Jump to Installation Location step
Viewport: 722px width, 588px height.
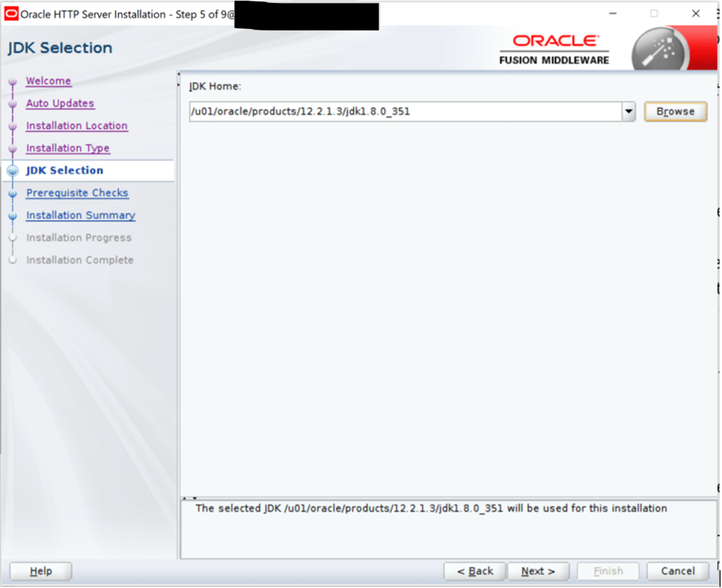tap(77, 126)
